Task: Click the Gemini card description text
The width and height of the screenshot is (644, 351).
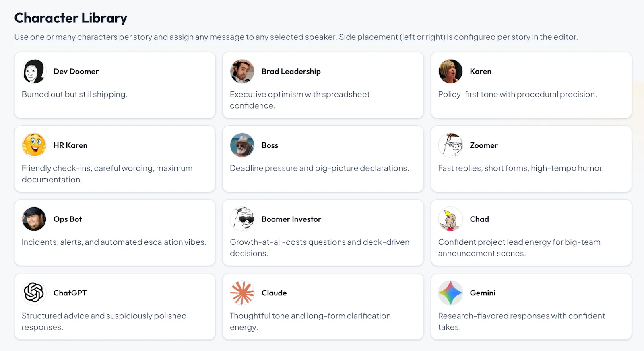Action: click(521, 321)
